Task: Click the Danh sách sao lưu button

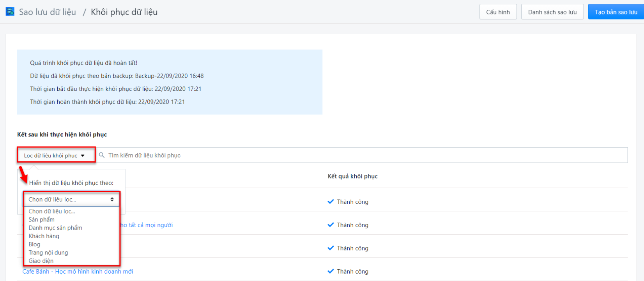Action: [x=552, y=12]
